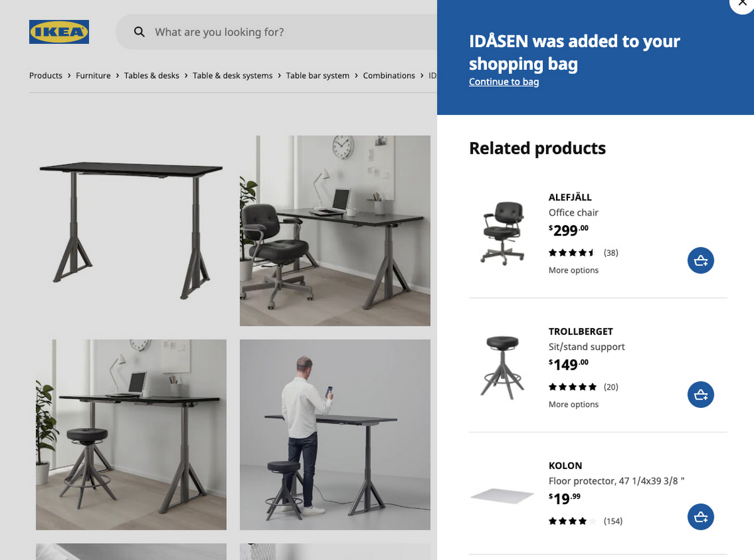The height and width of the screenshot is (560, 754).
Task: Close the added-to-bag side panel
Action: pyautogui.click(x=743, y=4)
